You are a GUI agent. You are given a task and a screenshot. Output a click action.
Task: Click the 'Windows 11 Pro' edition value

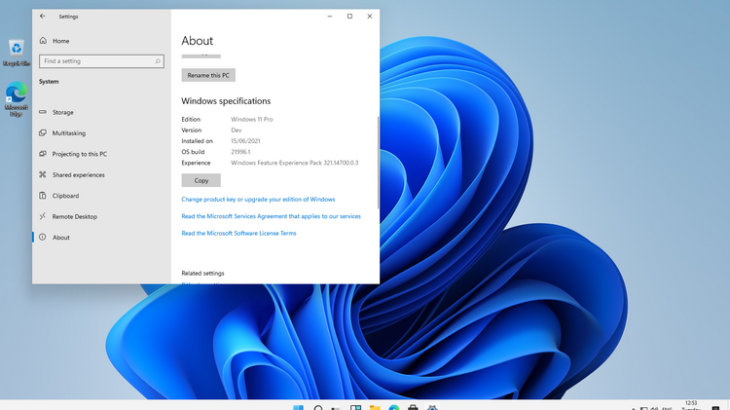click(x=252, y=120)
